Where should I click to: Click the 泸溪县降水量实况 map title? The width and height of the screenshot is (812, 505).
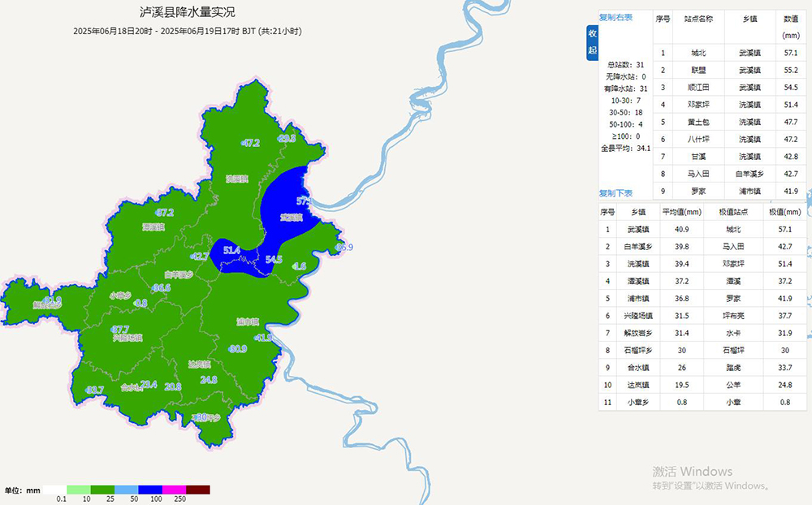(x=188, y=12)
